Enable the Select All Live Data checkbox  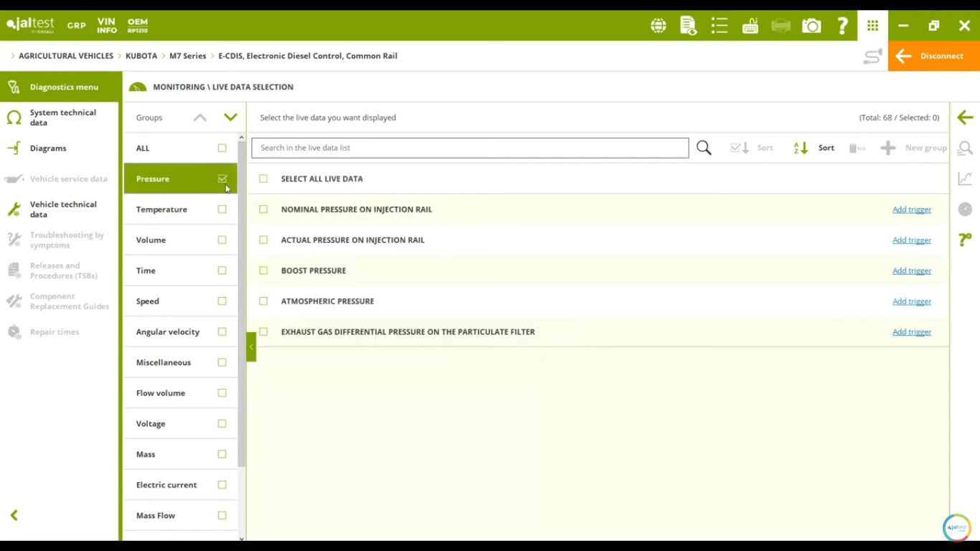coord(263,179)
